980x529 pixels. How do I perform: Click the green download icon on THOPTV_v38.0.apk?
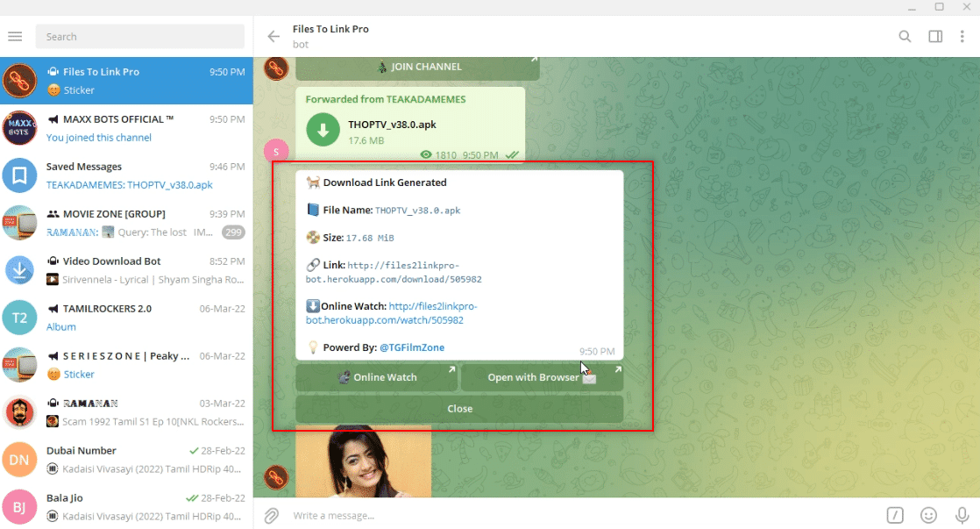322,128
